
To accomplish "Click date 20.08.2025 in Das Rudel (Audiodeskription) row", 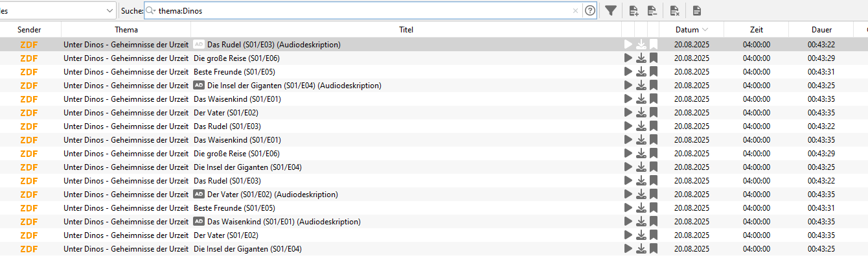I will tap(691, 45).
